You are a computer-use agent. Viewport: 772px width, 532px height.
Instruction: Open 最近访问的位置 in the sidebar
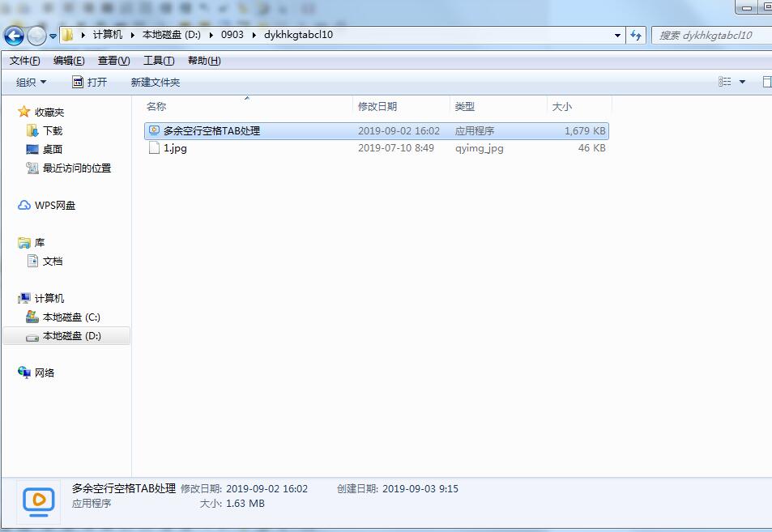(x=77, y=168)
